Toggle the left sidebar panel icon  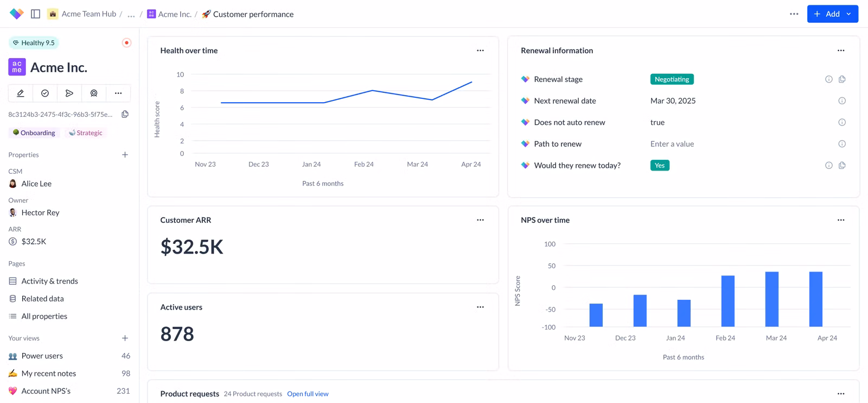(x=35, y=14)
